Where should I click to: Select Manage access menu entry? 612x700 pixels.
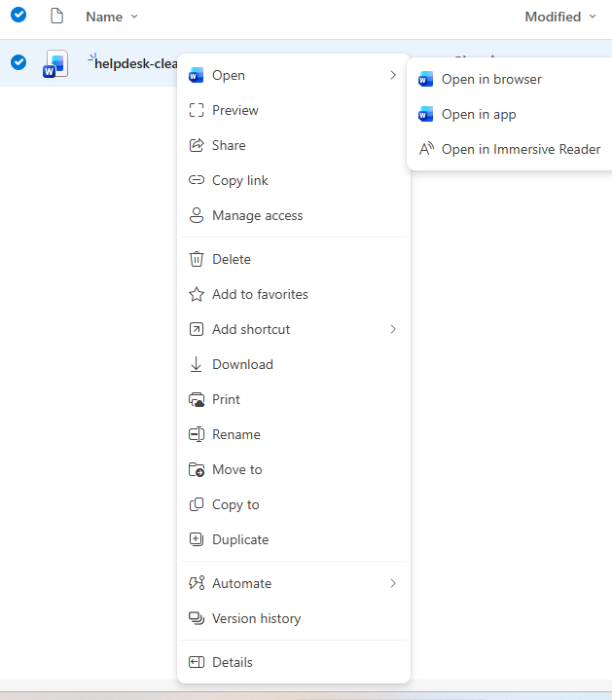pyautogui.click(x=294, y=215)
